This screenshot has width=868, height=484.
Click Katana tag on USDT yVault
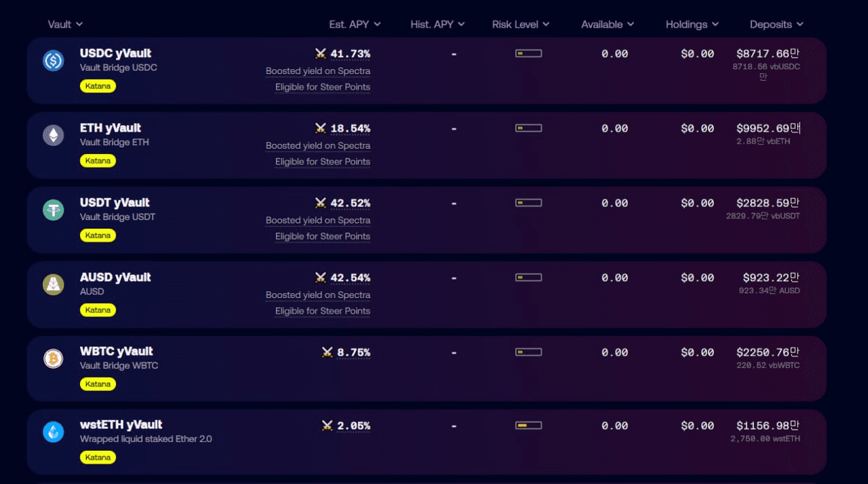click(98, 236)
